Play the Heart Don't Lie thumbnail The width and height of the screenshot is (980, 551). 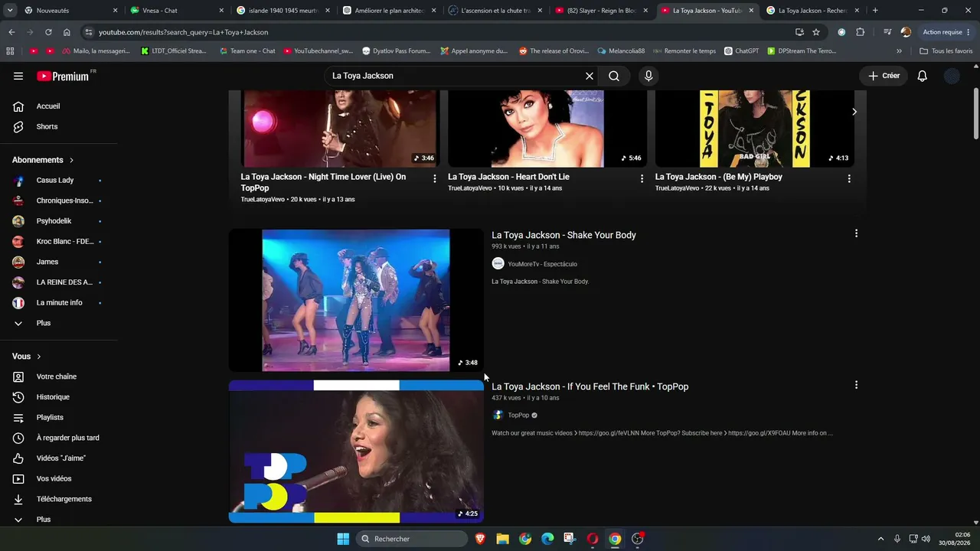(x=547, y=129)
